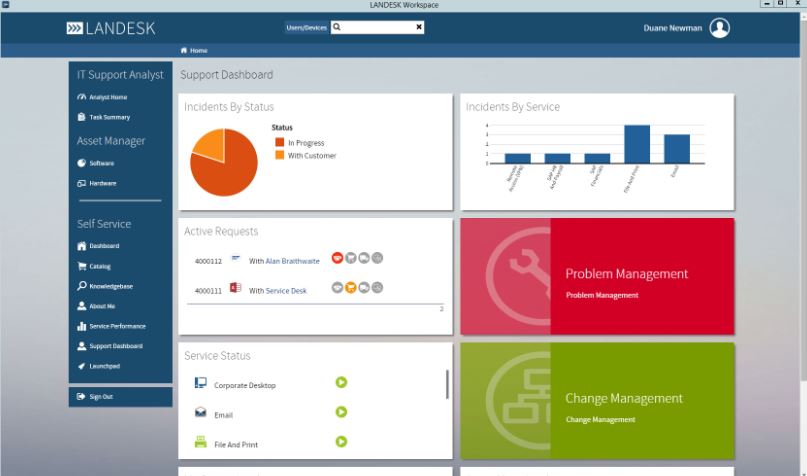Click the Duane Newman user name

point(673,28)
